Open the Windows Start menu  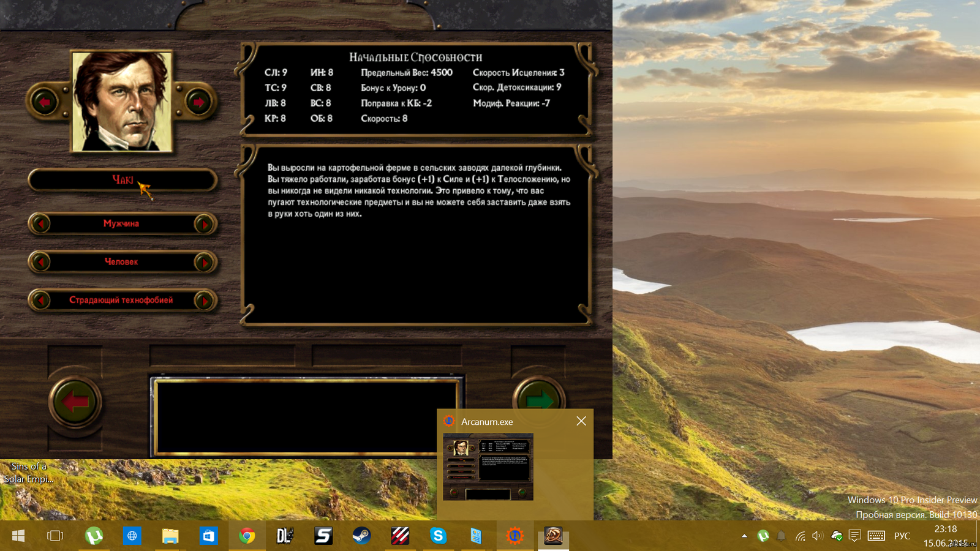coord(18,536)
